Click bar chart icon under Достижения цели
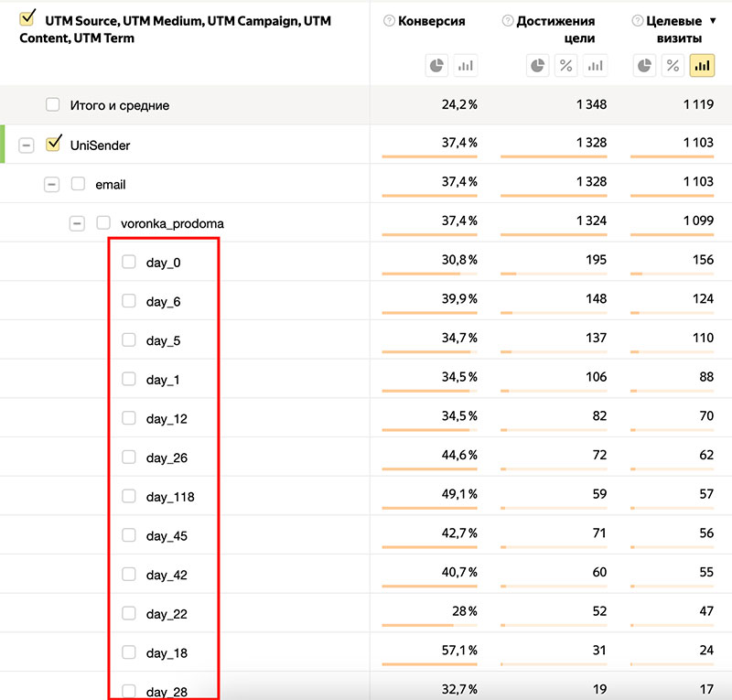The height and width of the screenshot is (700, 732). pyautogui.click(x=596, y=65)
